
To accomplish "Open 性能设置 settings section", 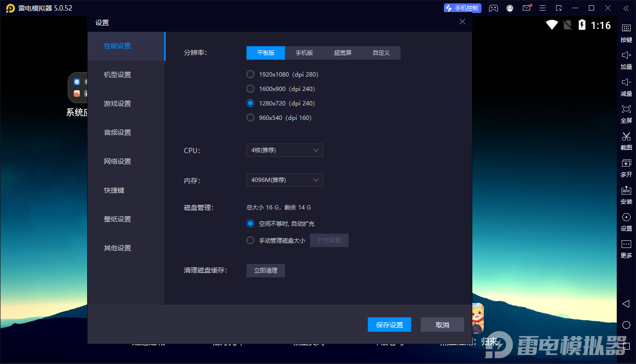I will coord(126,46).
